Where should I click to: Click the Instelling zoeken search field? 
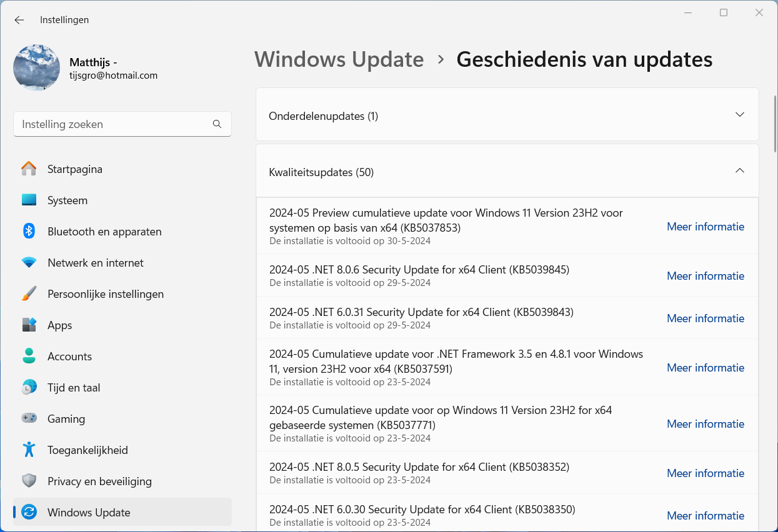point(112,124)
